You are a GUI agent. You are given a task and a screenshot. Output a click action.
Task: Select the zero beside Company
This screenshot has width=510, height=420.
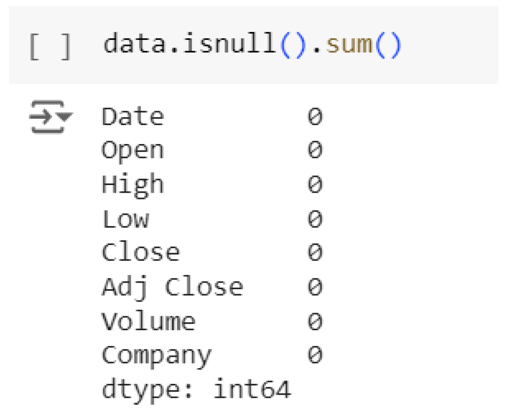pos(315,356)
